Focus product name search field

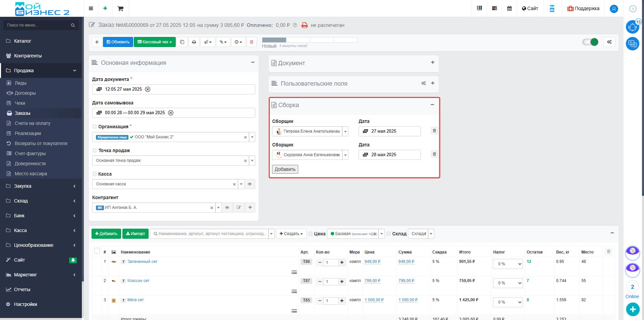click(x=210, y=234)
